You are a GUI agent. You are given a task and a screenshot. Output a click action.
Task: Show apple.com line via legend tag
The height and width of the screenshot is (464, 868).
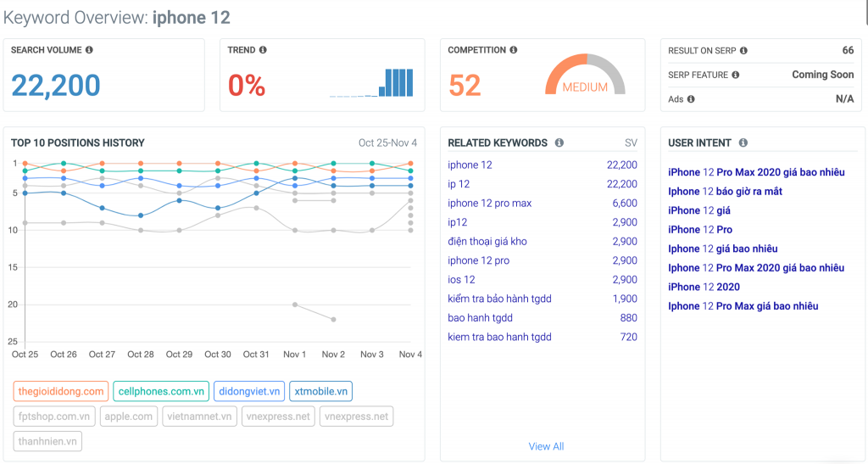(129, 416)
